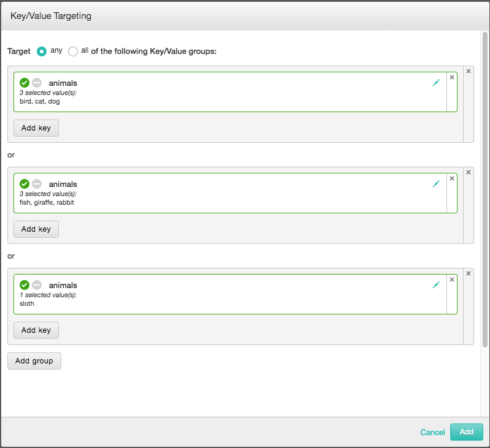
Task: Edit the sloth key with pencil icon
Action: [436, 285]
